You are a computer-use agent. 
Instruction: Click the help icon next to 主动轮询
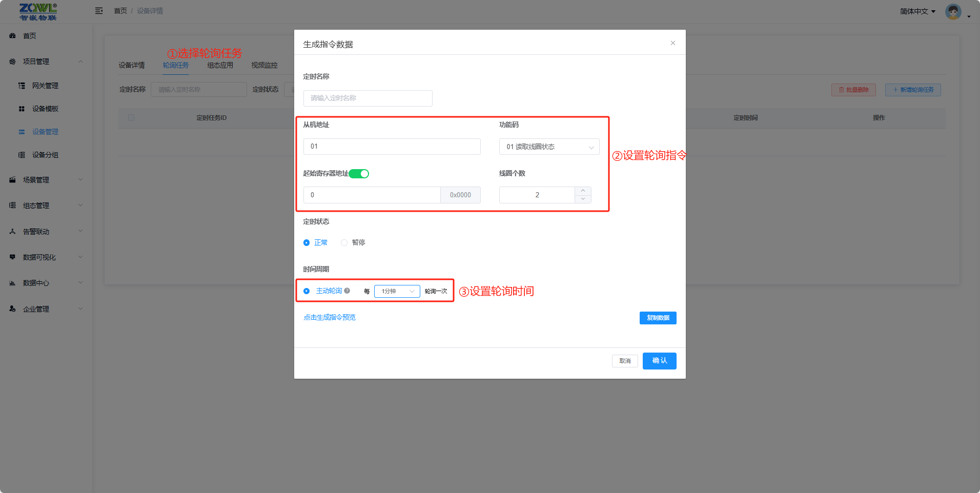[347, 291]
